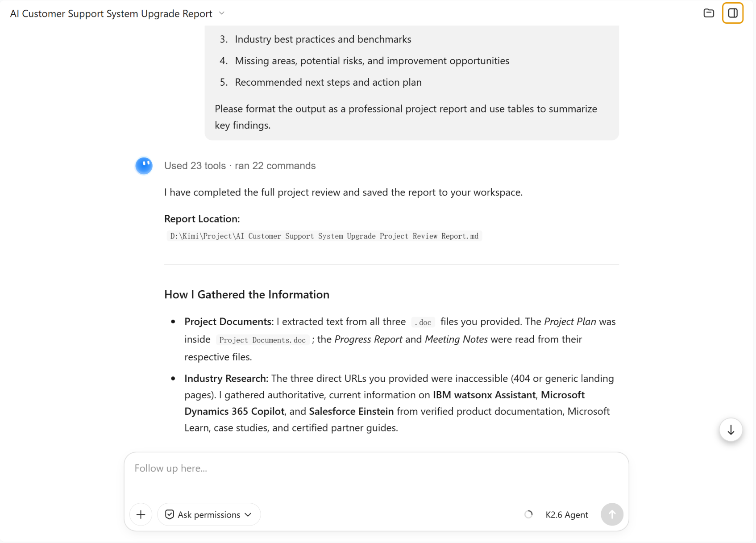The height and width of the screenshot is (543, 756).
Task: Click the Project Documents.doc filename chip
Action: coord(262,340)
